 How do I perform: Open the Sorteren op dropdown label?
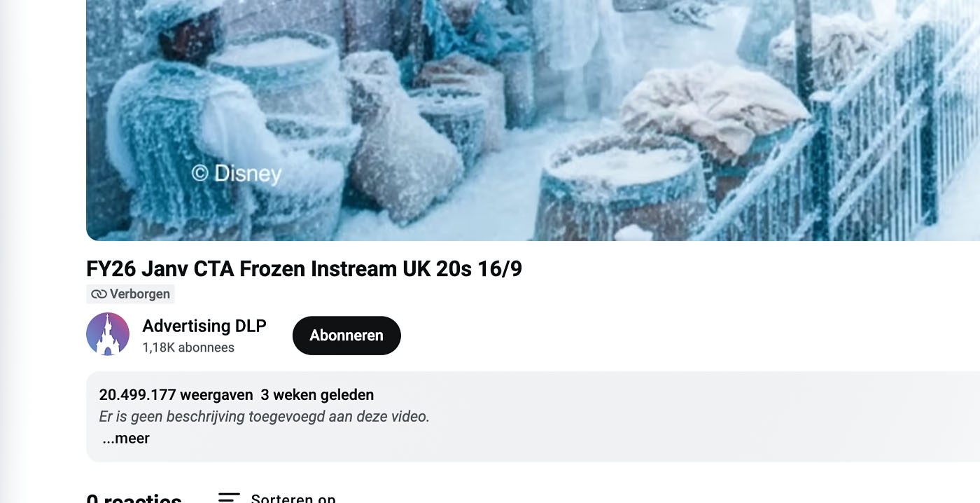293,498
